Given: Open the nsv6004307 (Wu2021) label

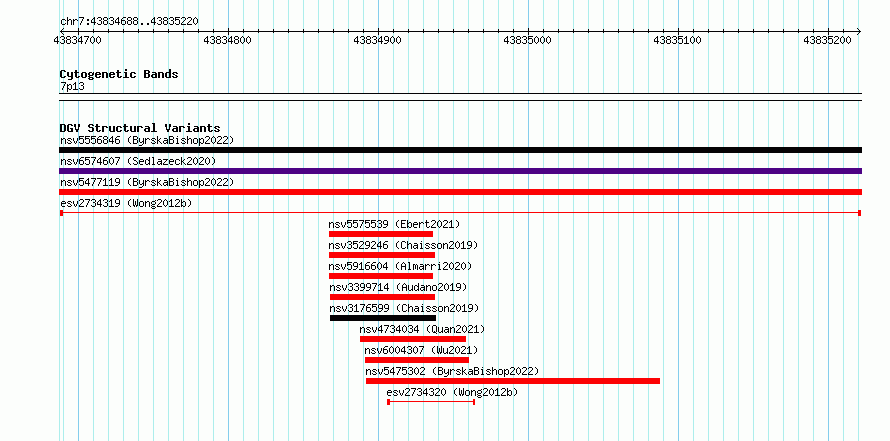Looking at the screenshot, I should pyautogui.click(x=422, y=350).
